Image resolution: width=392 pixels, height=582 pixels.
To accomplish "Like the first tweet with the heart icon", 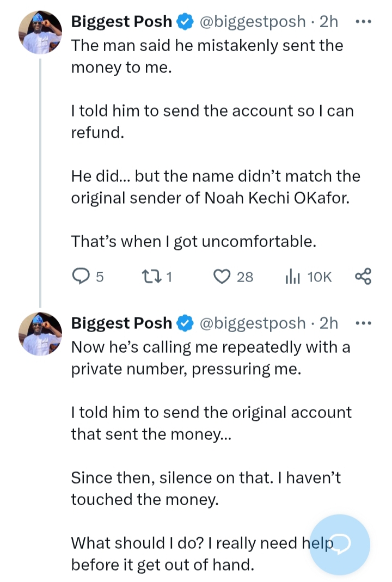I will (222, 277).
